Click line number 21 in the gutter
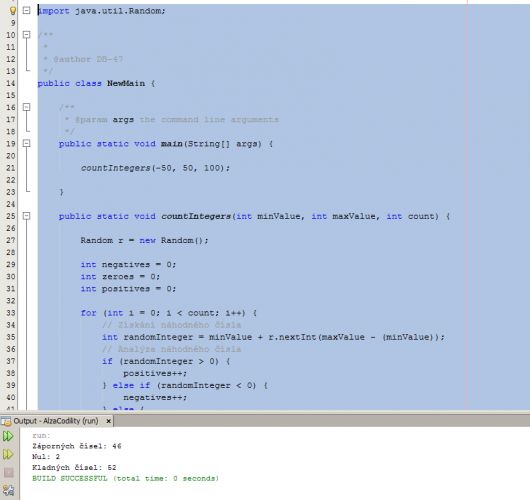This screenshot has width=530, height=500. pos(10,168)
